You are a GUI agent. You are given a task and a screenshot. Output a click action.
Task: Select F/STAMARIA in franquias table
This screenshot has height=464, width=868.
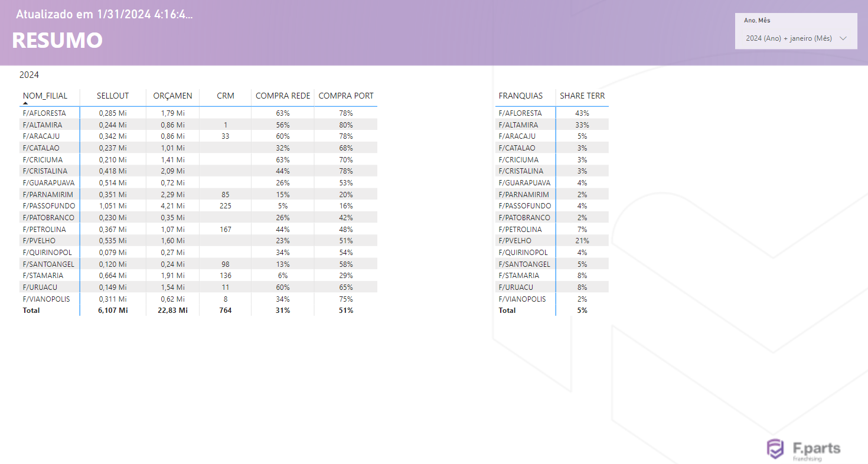[x=519, y=275]
